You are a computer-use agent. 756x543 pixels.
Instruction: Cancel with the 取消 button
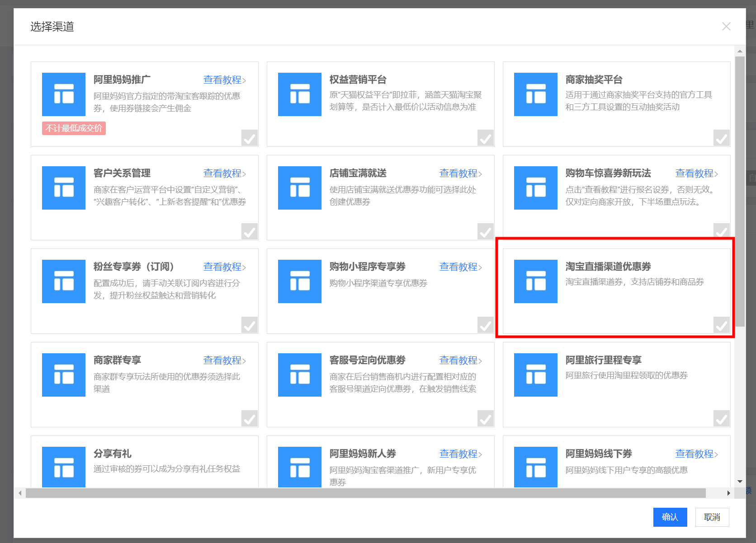[x=712, y=517]
